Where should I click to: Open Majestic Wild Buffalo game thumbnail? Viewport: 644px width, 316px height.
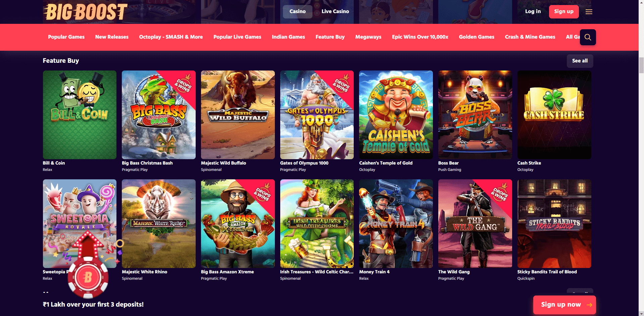point(238,115)
